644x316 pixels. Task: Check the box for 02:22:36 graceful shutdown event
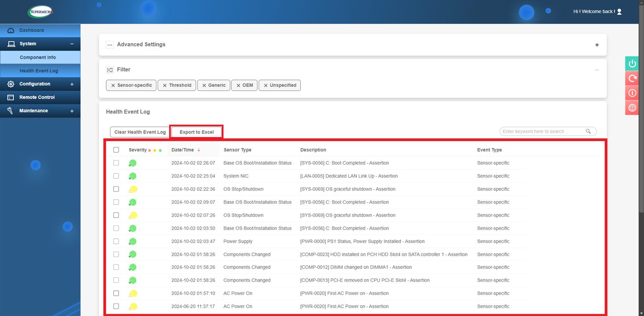tap(116, 189)
